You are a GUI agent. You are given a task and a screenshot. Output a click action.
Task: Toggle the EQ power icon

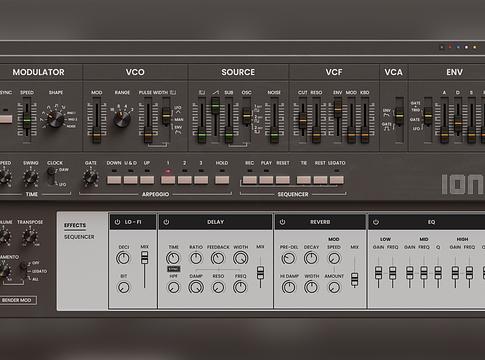[376, 222]
